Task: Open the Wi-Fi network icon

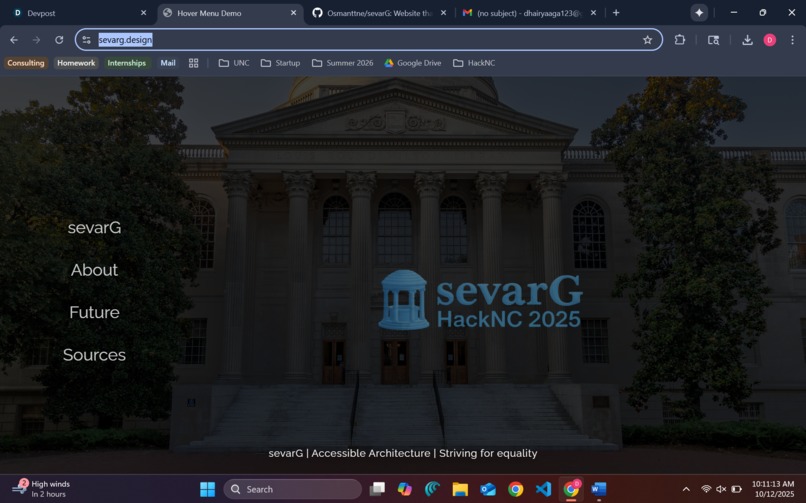Action: 706,489
